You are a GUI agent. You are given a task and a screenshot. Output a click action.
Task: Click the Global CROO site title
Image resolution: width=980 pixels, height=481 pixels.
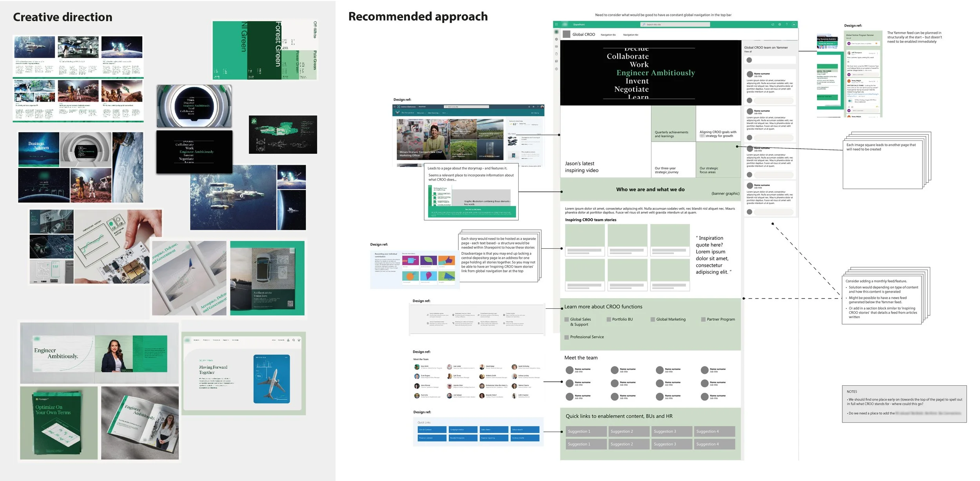(x=584, y=35)
